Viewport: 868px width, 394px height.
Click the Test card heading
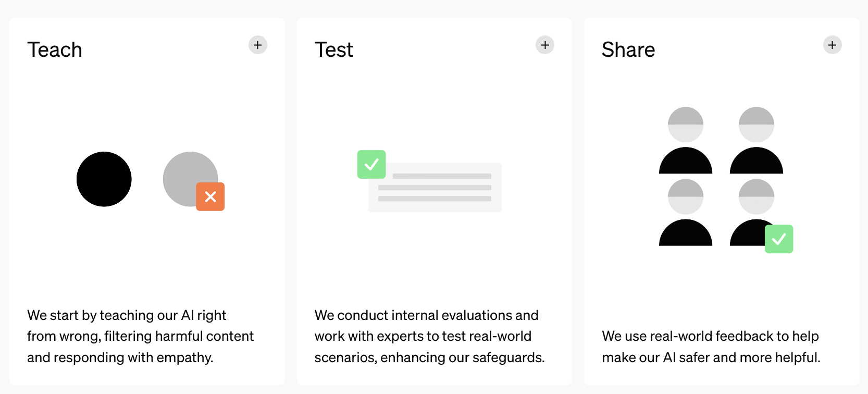point(334,50)
